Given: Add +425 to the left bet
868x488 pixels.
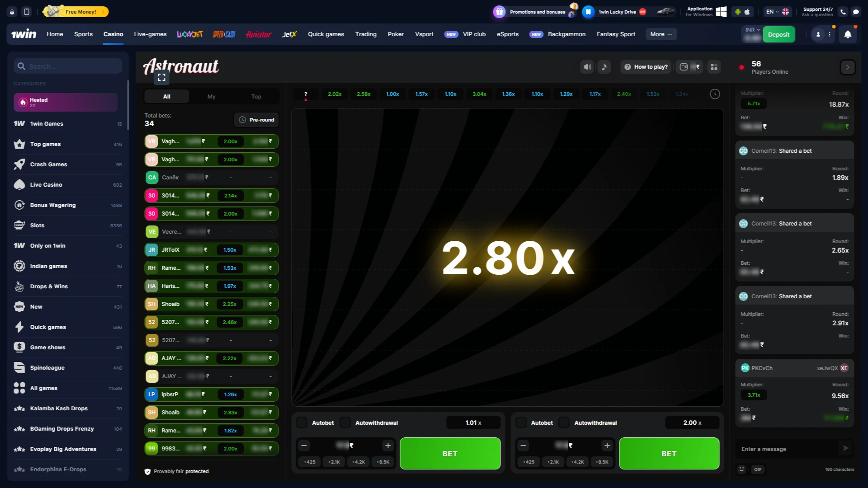Looking at the screenshot, I should 310,462.
